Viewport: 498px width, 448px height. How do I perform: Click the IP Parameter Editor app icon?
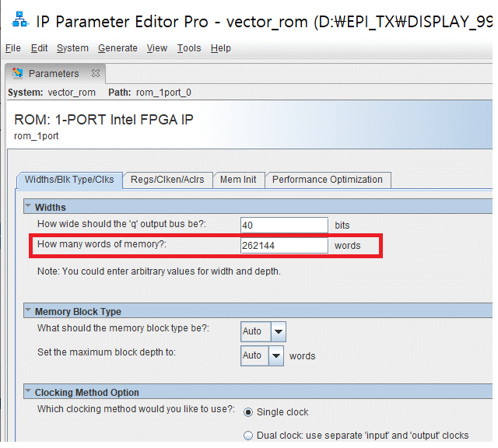[x=20, y=19]
